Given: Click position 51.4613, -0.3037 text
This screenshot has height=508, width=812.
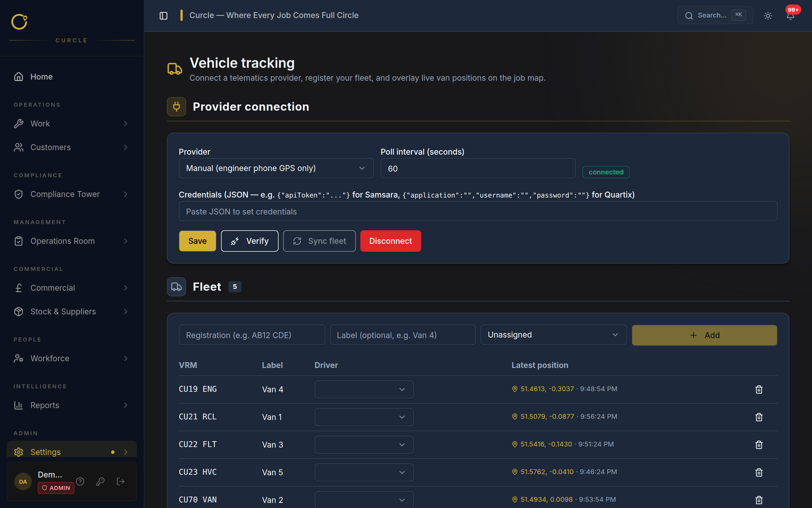Looking at the screenshot, I should tap(547, 389).
